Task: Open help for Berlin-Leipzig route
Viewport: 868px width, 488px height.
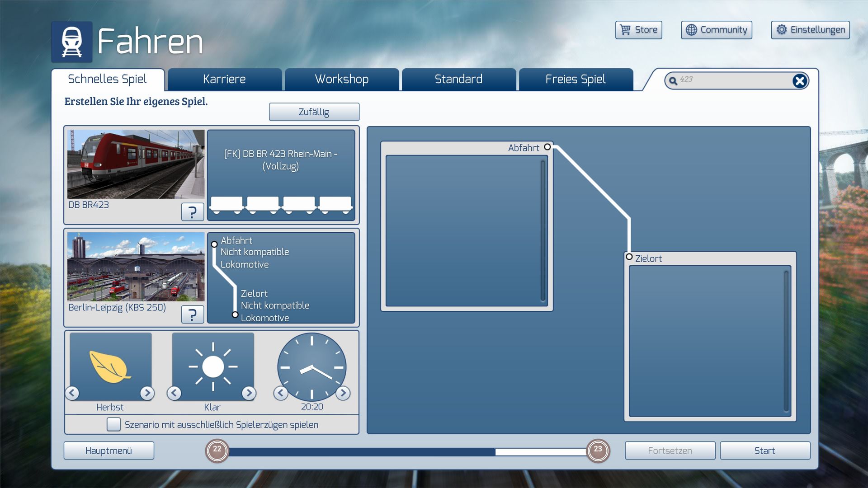Action: click(192, 314)
